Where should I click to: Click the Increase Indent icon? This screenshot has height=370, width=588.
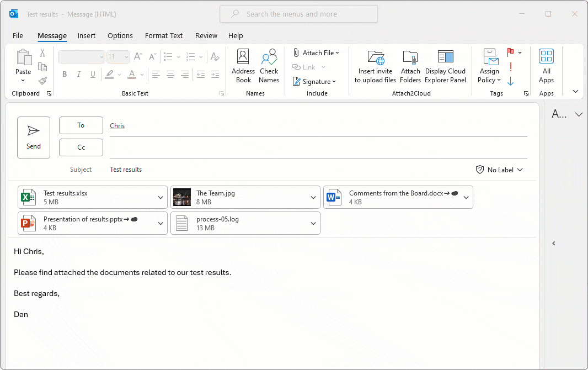[215, 75]
